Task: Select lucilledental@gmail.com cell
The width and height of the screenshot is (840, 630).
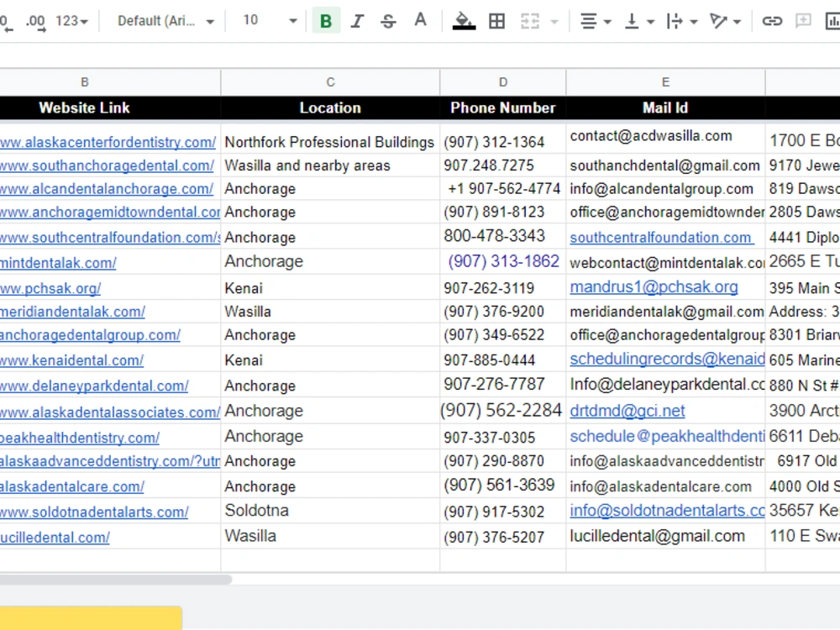Action: point(665,536)
